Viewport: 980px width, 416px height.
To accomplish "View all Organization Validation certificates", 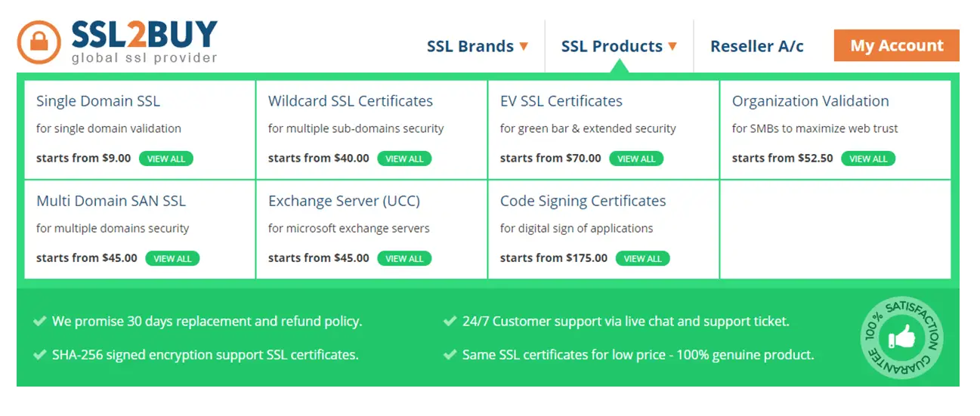I will click(x=868, y=159).
